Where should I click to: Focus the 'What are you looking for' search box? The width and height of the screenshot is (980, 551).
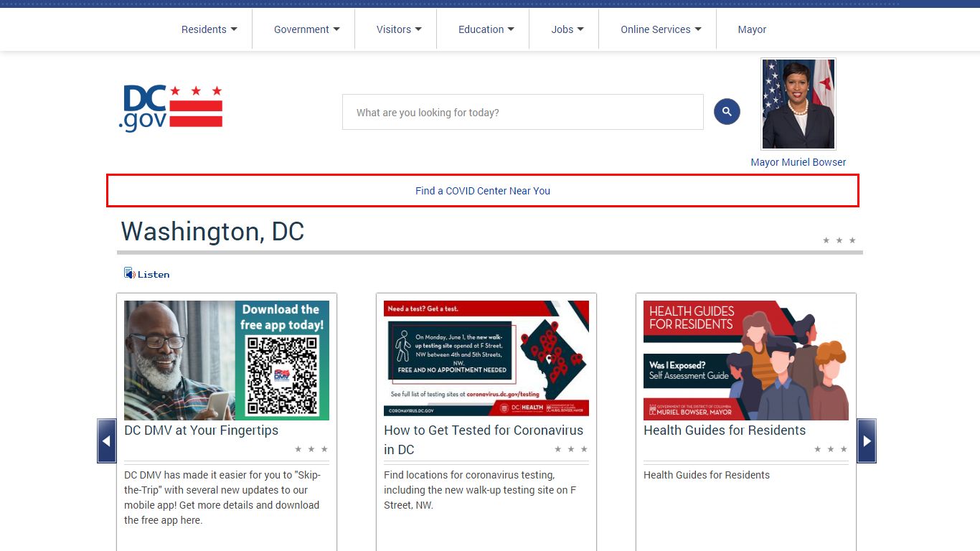click(522, 112)
